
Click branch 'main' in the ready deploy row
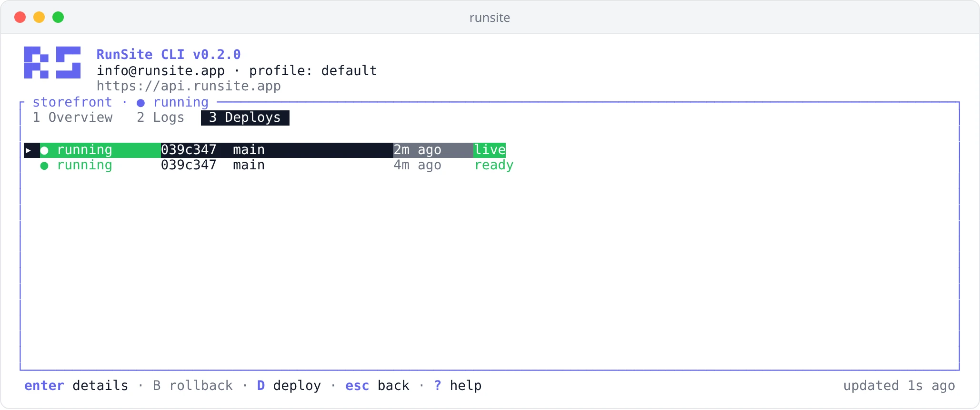pos(249,166)
